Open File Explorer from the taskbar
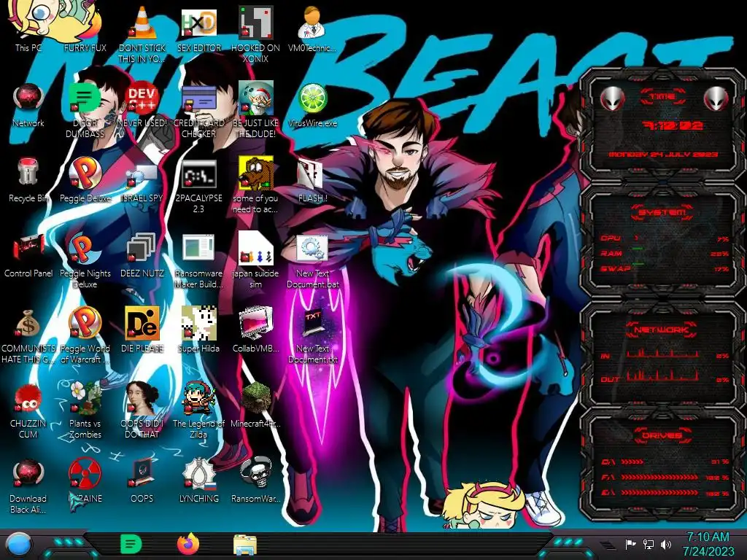 [x=245, y=545]
